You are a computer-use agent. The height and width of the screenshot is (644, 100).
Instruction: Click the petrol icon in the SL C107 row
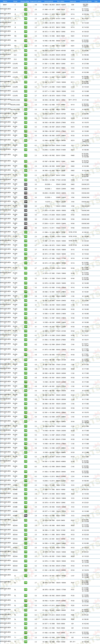[25, 576]
